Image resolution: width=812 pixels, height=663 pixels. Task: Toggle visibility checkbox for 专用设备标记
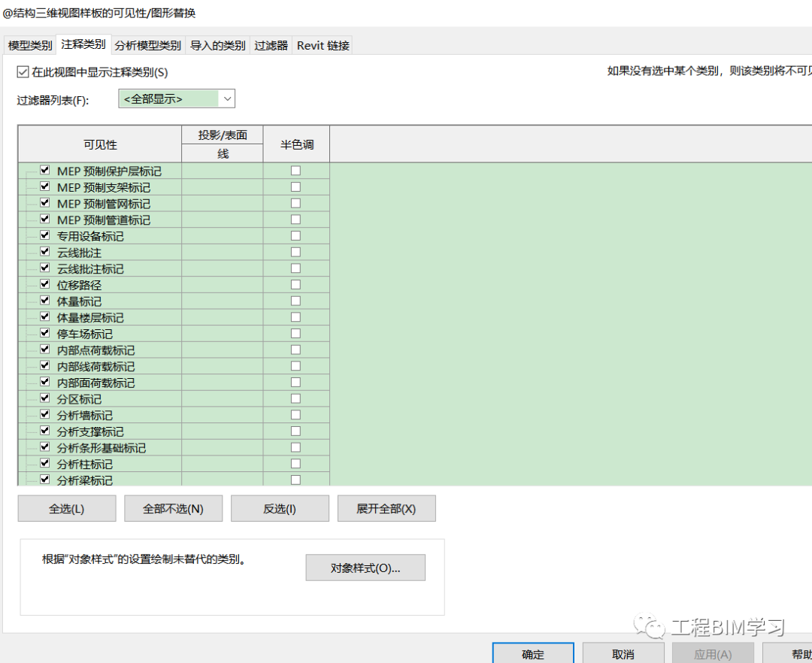(44, 235)
